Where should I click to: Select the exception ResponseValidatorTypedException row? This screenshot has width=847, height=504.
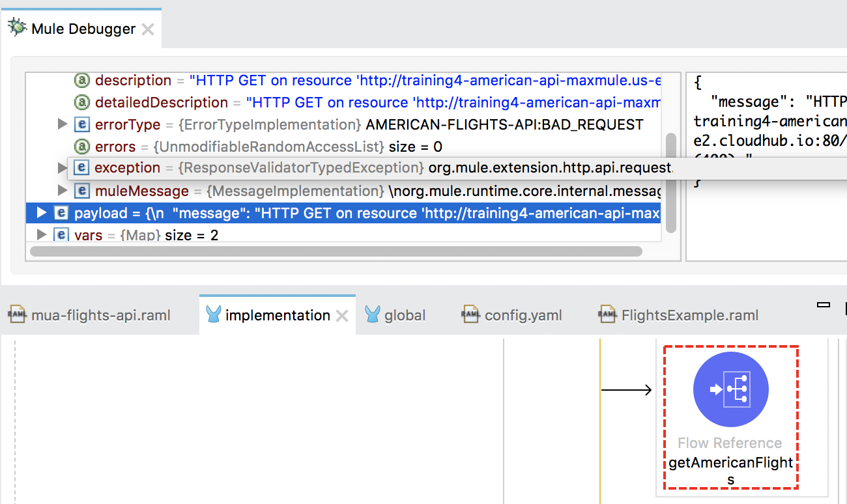(x=383, y=168)
